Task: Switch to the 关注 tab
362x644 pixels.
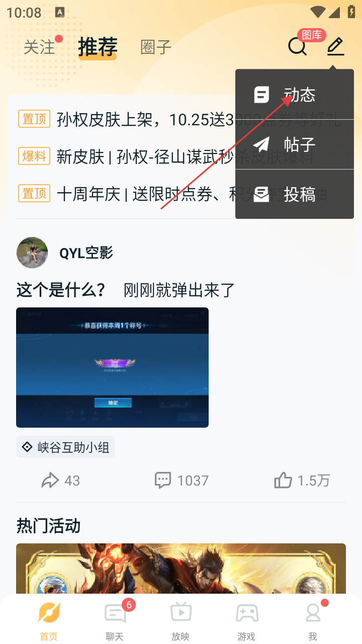Action: (x=39, y=47)
